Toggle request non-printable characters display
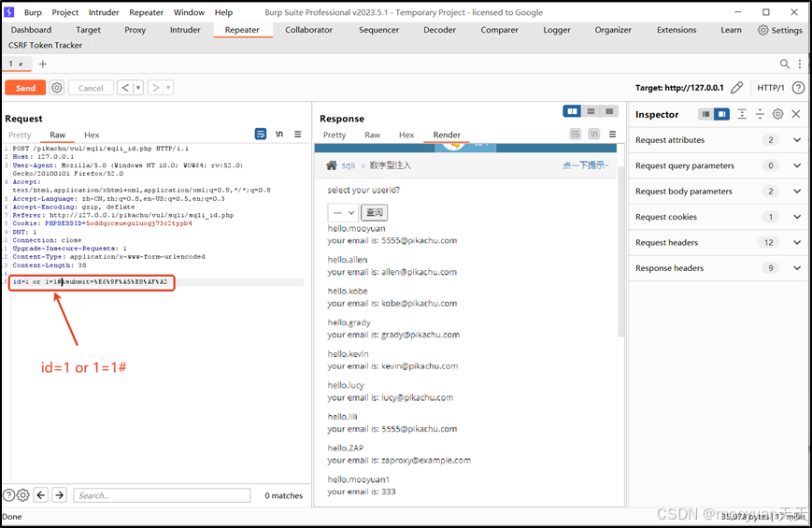This screenshot has height=528, width=812. click(279, 135)
